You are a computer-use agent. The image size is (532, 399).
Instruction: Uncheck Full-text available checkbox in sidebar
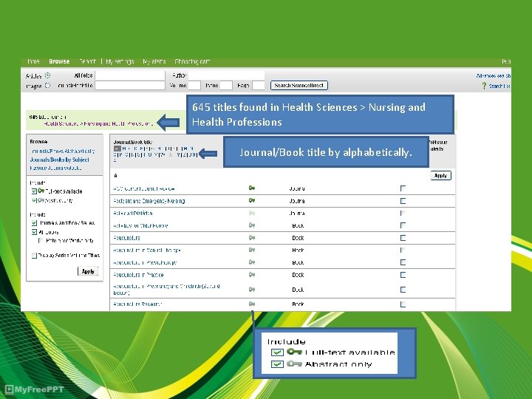[x=34, y=191]
